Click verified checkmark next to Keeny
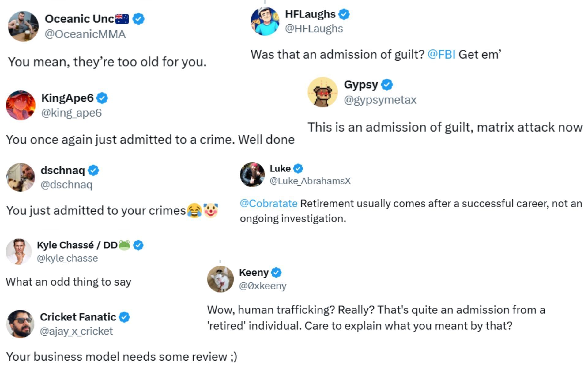This screenshot has width=588, height=368. coord(276,272)
